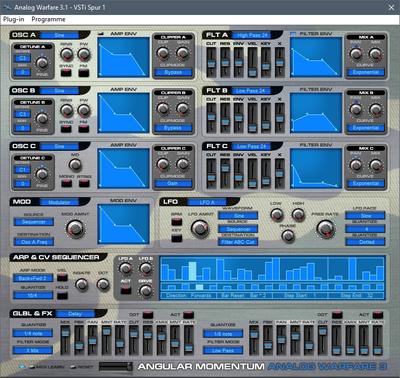Change FLT A type High Pass 24

tap(252, 35)
